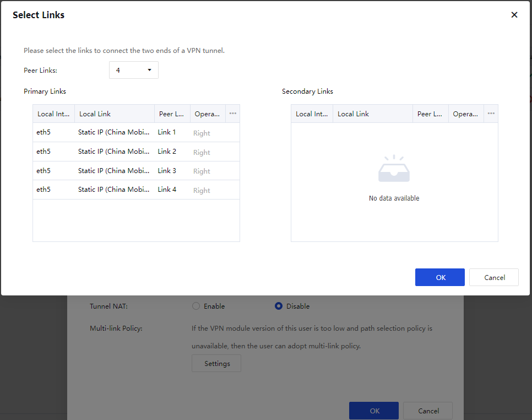532x420 pixels.
Task: Move Link 2 row to the right
Action: pos(202,152)
